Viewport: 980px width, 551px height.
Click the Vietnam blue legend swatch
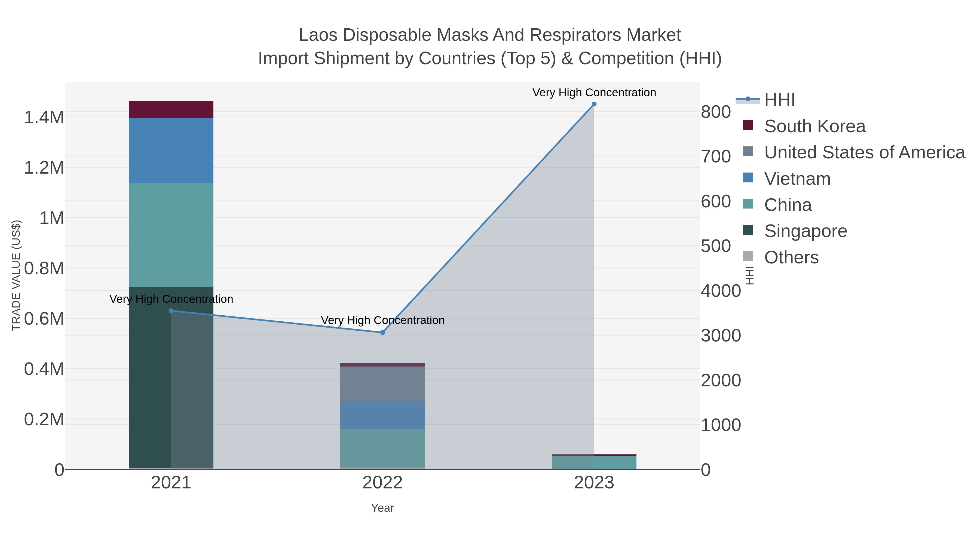point(748,178)
